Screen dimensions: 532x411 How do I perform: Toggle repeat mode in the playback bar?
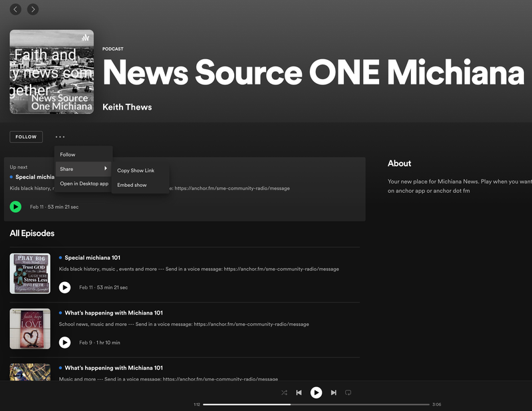click(x=348, y=392)
